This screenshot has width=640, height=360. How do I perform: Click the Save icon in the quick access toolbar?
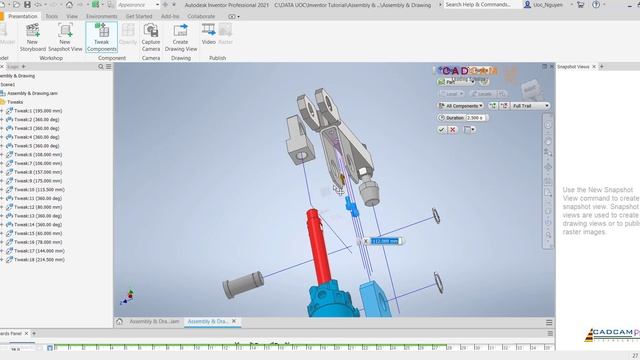click(27, 4)
